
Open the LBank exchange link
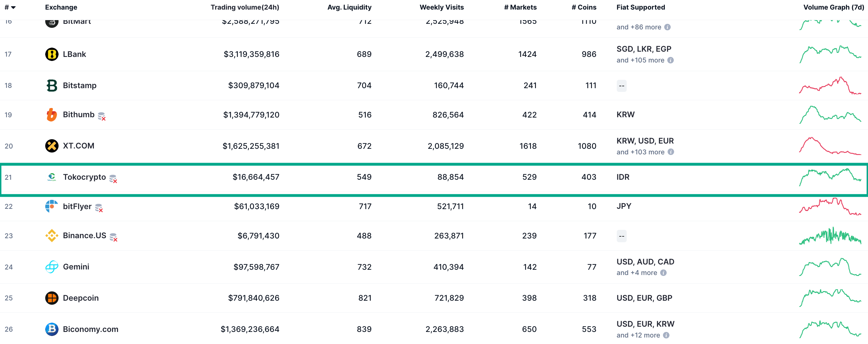click(74, 54)
